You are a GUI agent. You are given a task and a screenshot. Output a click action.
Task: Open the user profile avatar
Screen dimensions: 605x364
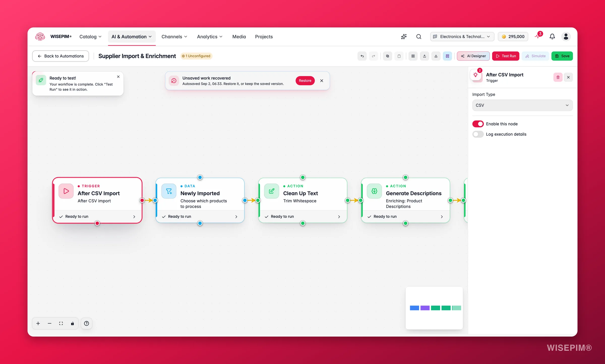(x=566, y=37)
